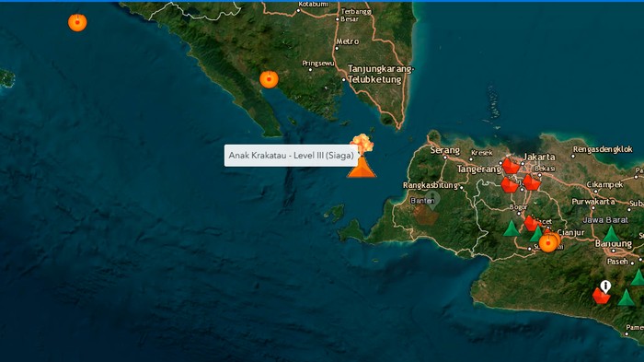644x362 pixels.
Task: Open the red marker between Tangerang and Jakarta
Action: (x=512, y=166)
